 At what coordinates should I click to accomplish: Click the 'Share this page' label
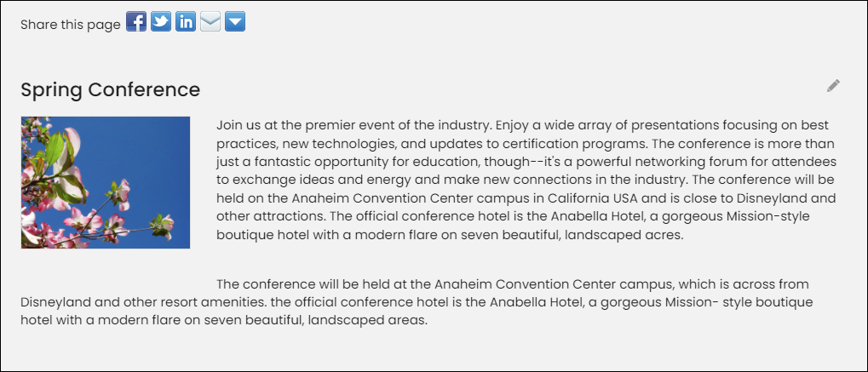click(x=71, y=25)
